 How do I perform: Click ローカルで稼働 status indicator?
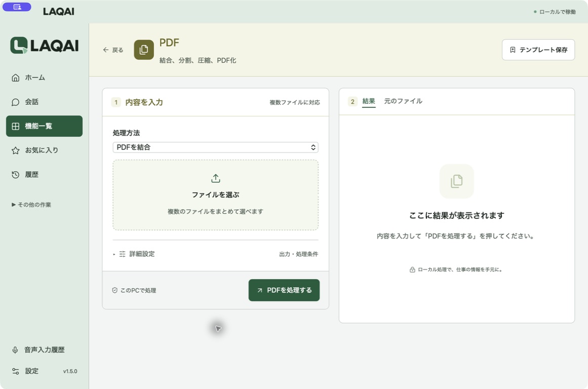coord(555,12)
